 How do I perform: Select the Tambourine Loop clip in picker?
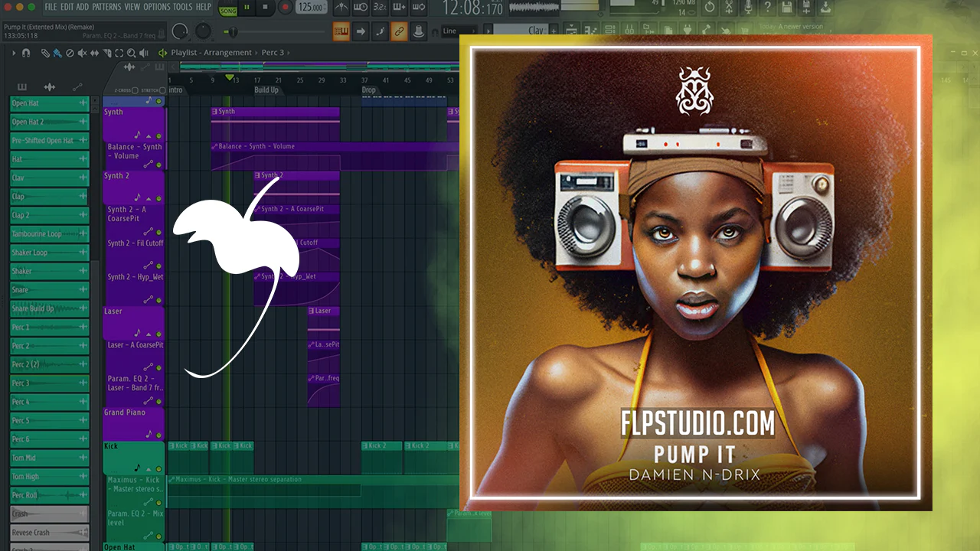(x=50, y=234)
